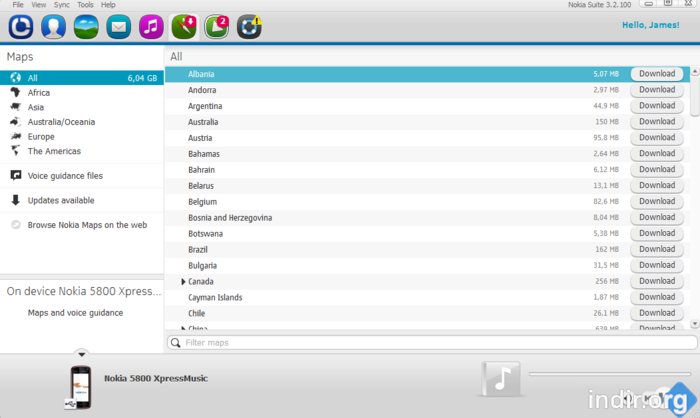The height and width of the screenshot is (418, 700).
Task: Click The Americas continent icon
Action: coord(16,151)
